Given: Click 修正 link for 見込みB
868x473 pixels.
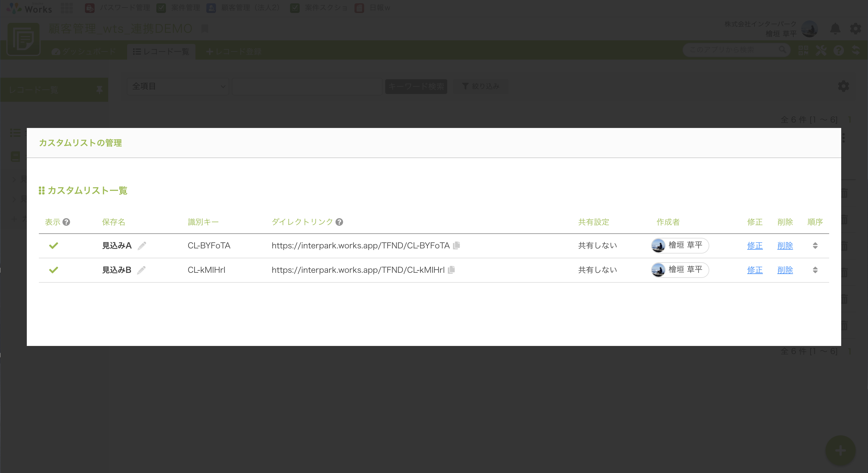Looking at the screenshot, I should tap(755, 270).
